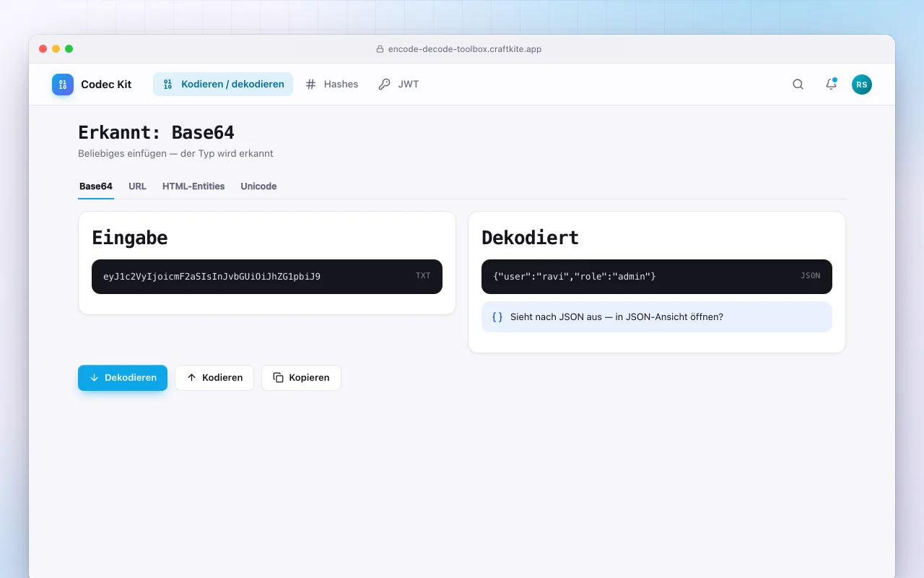The image size is (924, 578).
Task: Click the TXT label in Eingabe box
Action: coord(423,276)
